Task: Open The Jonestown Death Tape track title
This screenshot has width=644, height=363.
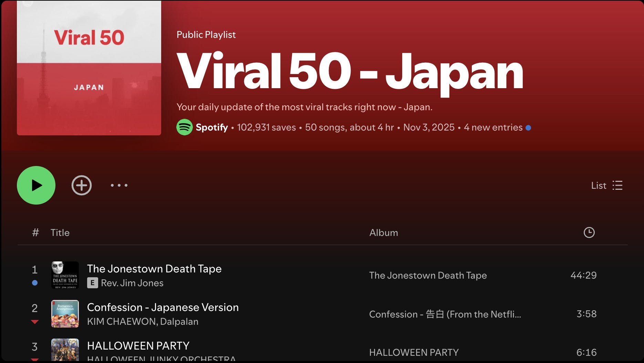Action: [x=154, y=269]
